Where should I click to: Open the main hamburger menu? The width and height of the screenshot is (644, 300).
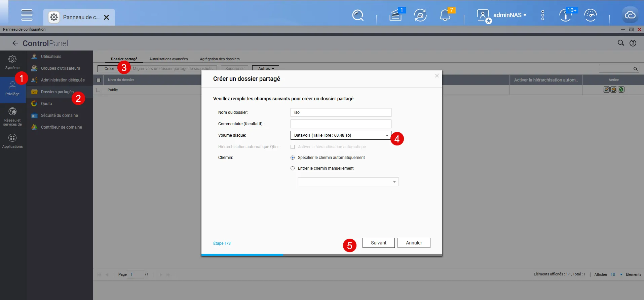point(27,15)
